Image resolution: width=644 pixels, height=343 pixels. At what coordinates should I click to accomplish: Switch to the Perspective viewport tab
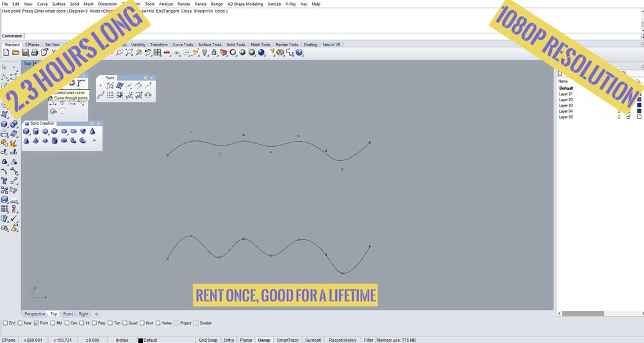click(x=35, y=314)
